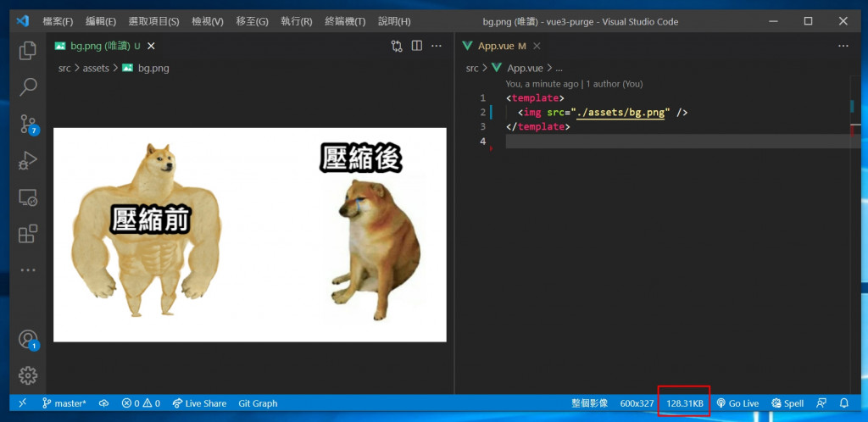The height and width of the screenshot is (422, 868).
Task: Maximize the VS Code window
Action: point(808,21)
